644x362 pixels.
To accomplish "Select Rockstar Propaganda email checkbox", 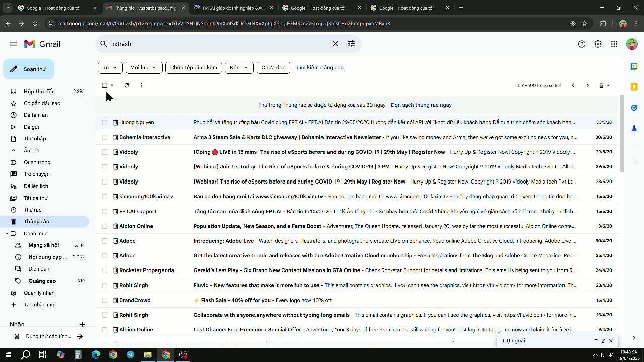I will coord(104,270).
